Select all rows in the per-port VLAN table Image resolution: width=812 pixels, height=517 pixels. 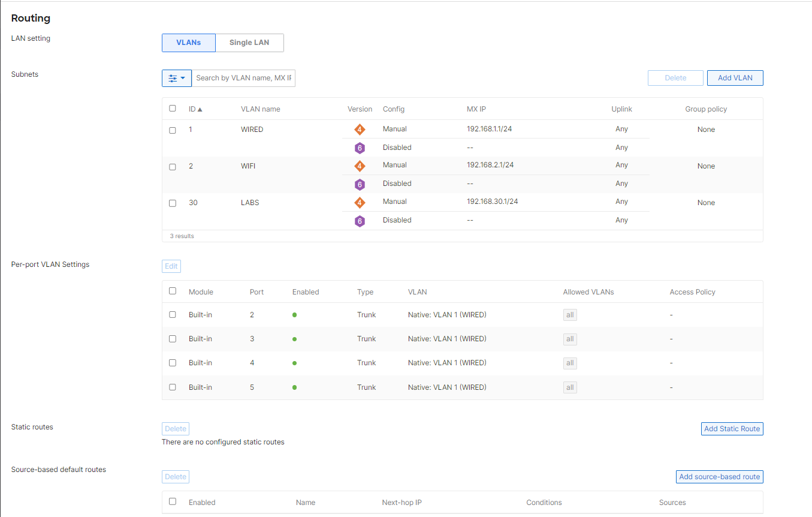tap(173, 291)
